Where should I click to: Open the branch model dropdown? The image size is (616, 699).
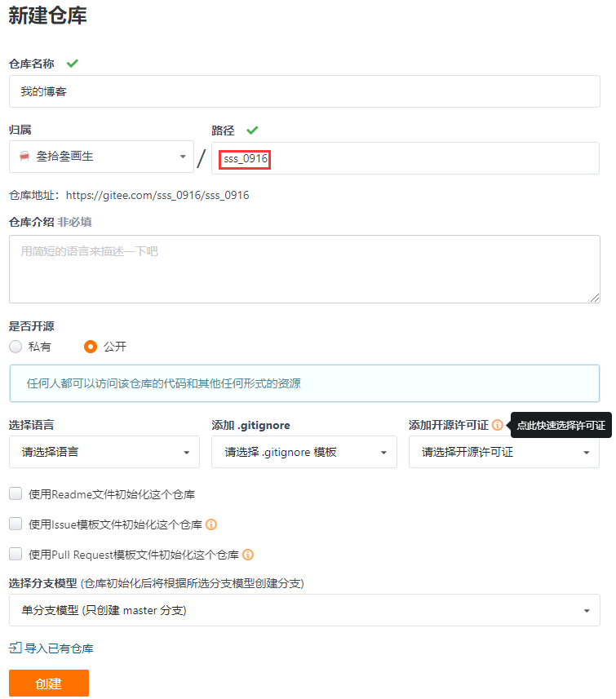304,610
